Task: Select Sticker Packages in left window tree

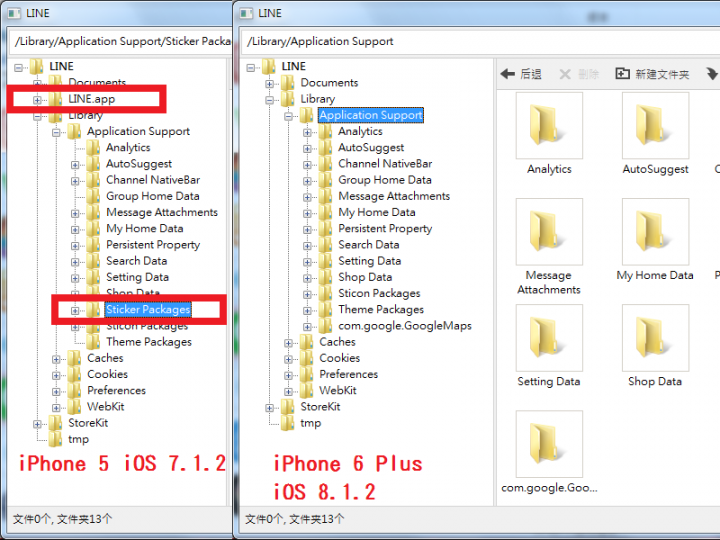Action: pyautogui.click(x=148, y=309)
